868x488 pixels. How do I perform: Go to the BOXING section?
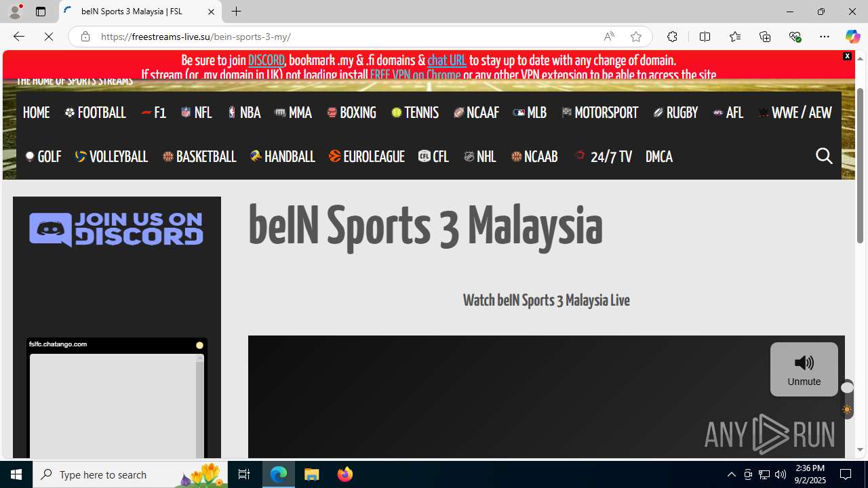pos(351,113)
